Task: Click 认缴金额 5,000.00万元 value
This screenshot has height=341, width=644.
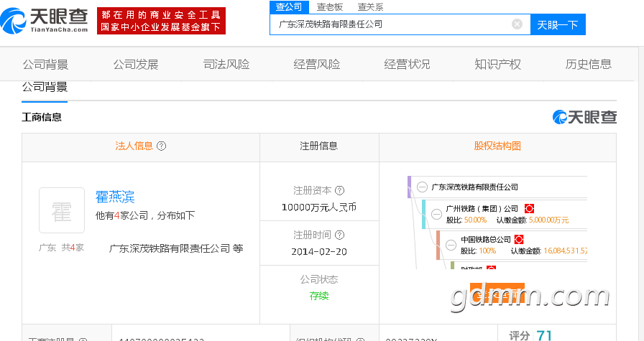Action: 548,220
